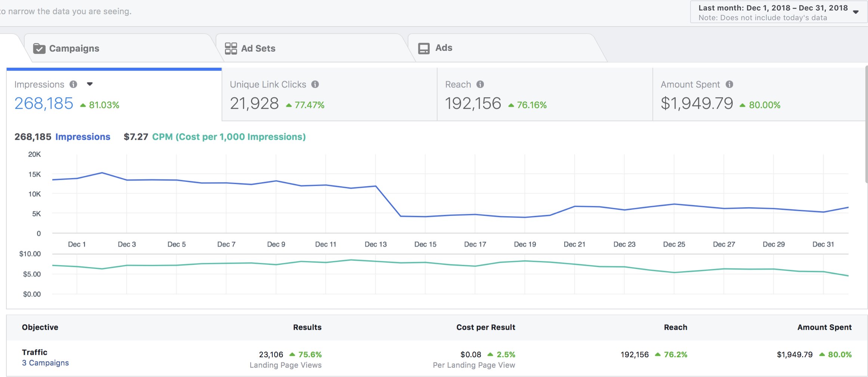
Task: Click the 76.16% reach change indicator
Action: click(x=528, y=105)
